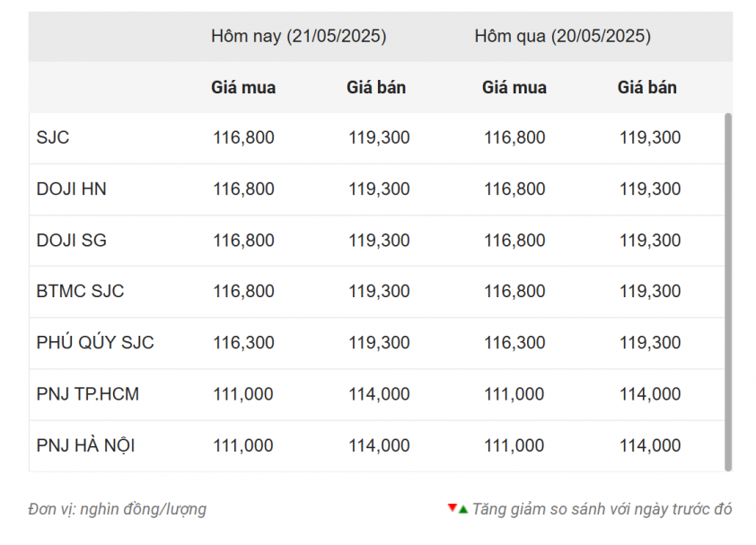Image resolution: width=756 pixels, height=545 pixels.
Task: Click "Tăng giảm so sánh với ngày trước đó" text
Action: pyautogui.click(x=602, y=509)
